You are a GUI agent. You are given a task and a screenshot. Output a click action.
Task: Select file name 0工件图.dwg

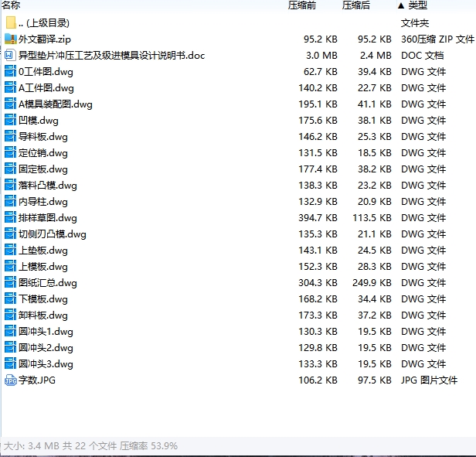[x=46, y=72]
